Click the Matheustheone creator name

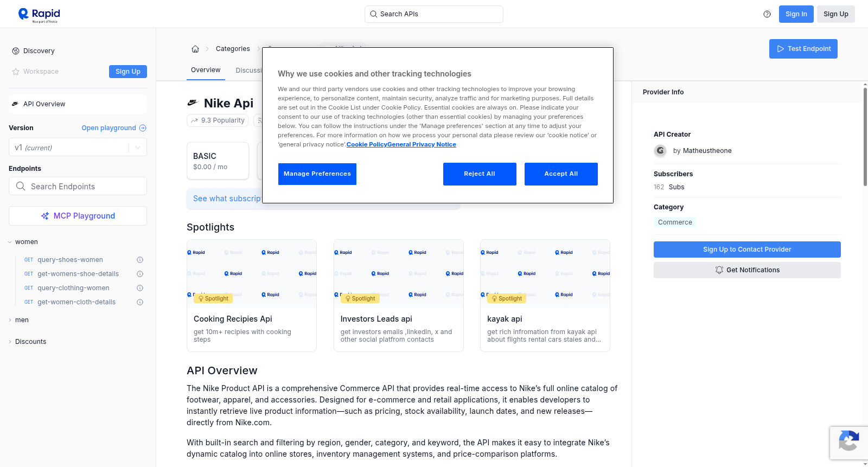point(707,151)
